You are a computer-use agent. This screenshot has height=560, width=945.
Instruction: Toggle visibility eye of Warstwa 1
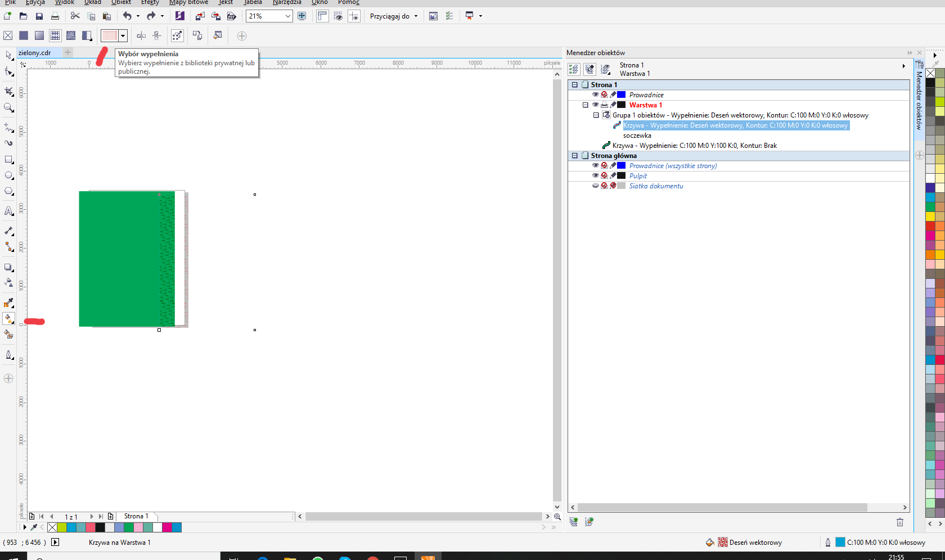tap(595, 105)
